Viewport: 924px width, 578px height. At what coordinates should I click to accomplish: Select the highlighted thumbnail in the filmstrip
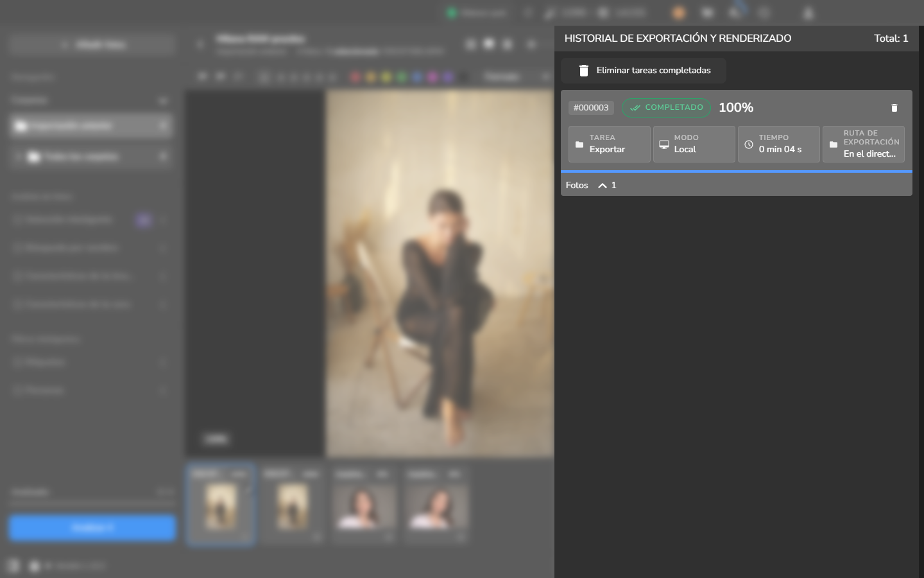pyautogui.click(x=221, y=505)
